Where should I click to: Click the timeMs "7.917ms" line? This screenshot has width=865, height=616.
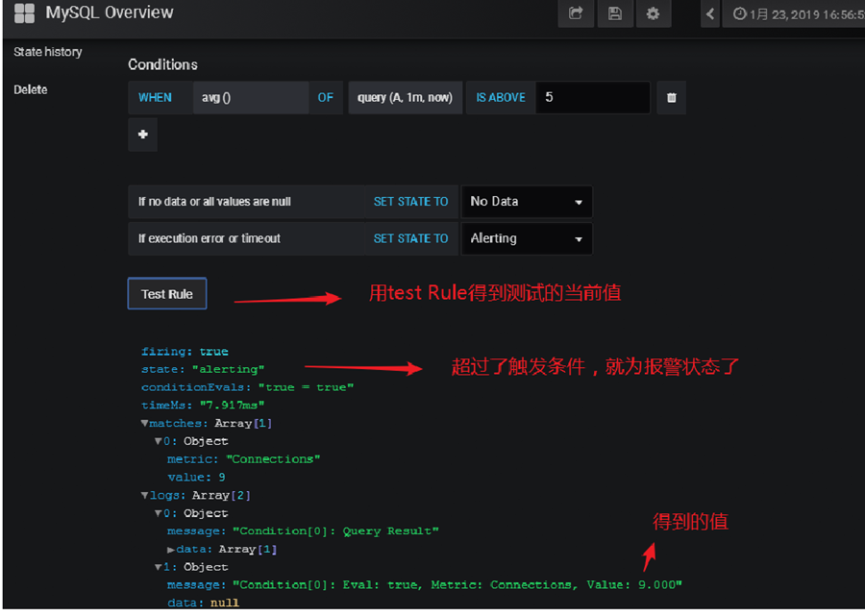[x=203, y=405]
